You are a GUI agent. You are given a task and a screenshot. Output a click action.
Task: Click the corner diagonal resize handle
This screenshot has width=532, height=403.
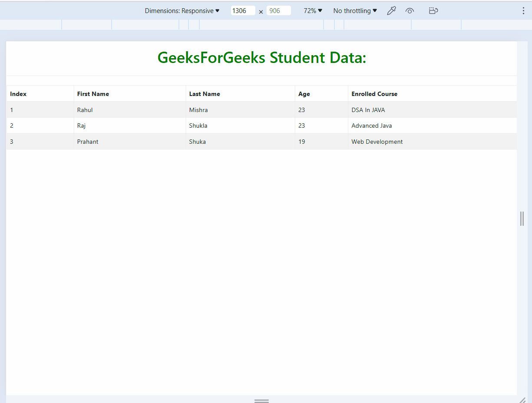coord(522,400)
